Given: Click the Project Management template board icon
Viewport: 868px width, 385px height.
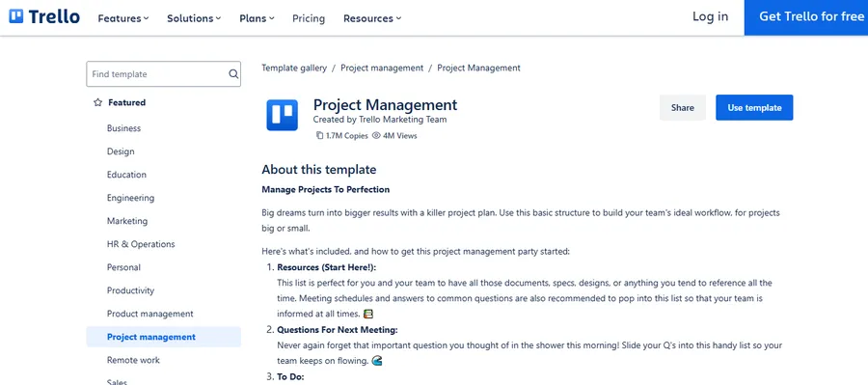Looking at the screenshot, I should [x=282, y=115].
